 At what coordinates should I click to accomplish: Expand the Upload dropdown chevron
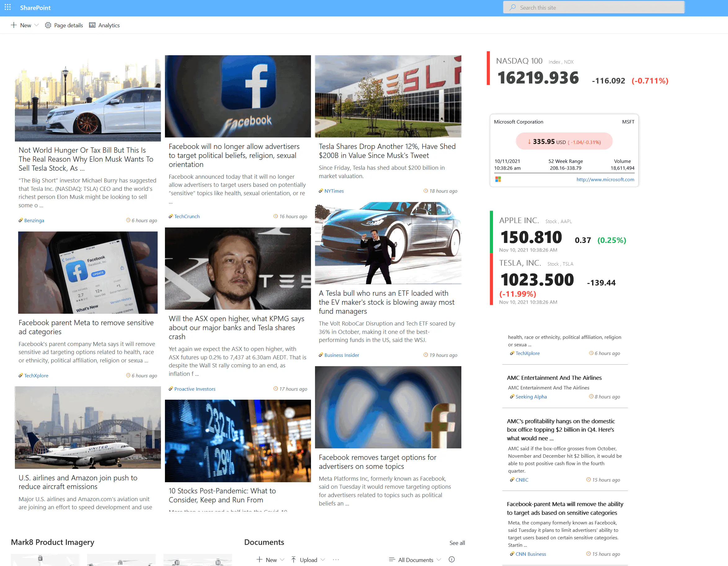323,560
